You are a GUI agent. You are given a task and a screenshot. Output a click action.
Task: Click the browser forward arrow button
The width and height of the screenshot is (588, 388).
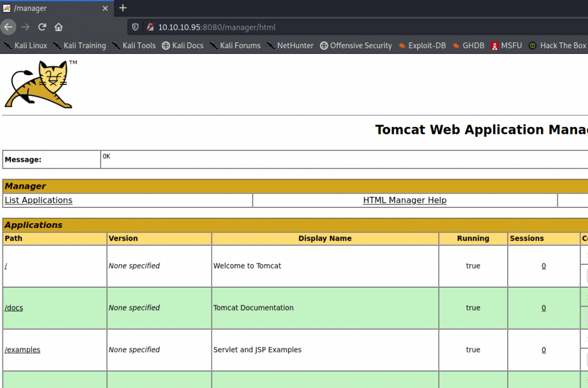[25, 27]
